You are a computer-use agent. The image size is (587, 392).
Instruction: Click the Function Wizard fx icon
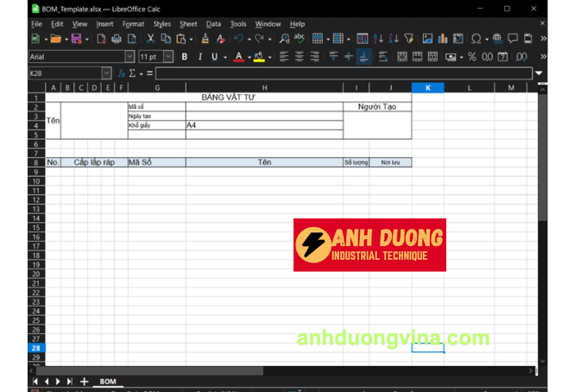click(122, 73)
